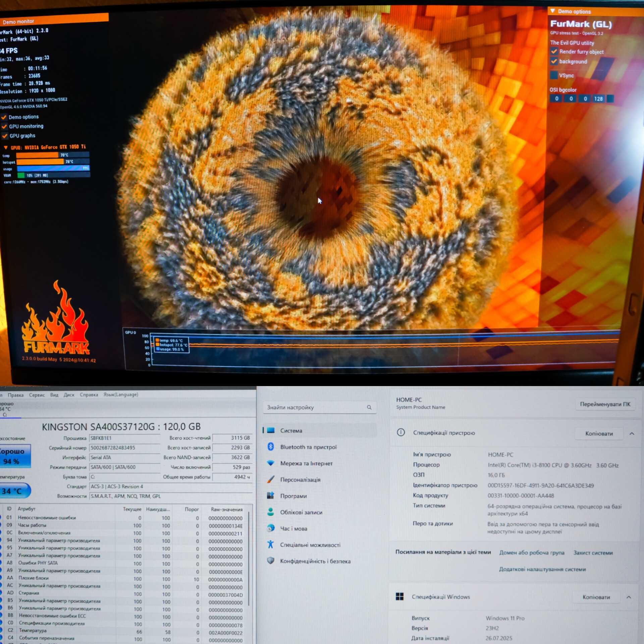This screenshot has height=644, width=644.
Task: Click the first OSI bgcolor 0 field
Action: (x=556, y=99)
